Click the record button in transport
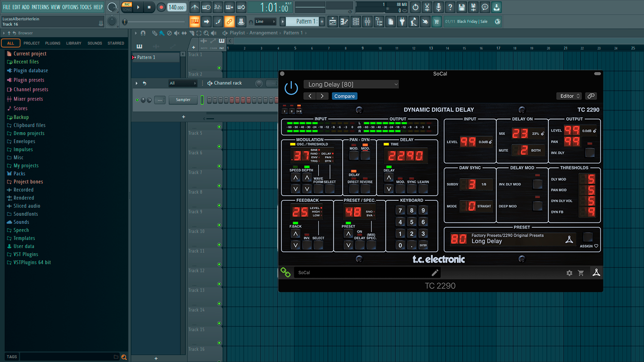The image size is (644, 362). pos(161,7)
